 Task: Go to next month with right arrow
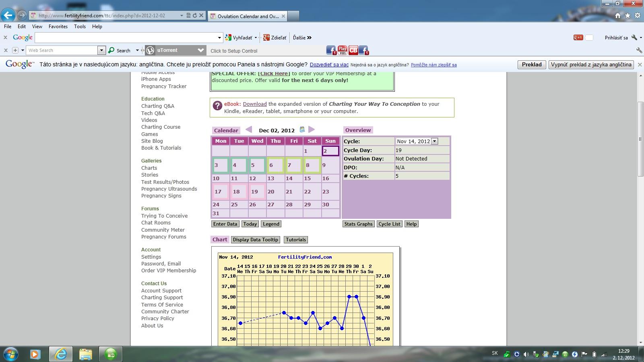(x=311, y=130)
